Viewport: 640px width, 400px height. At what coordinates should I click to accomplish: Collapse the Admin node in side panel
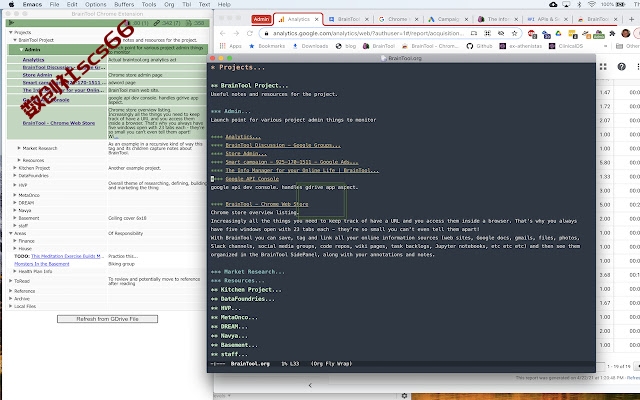point(21,49)
